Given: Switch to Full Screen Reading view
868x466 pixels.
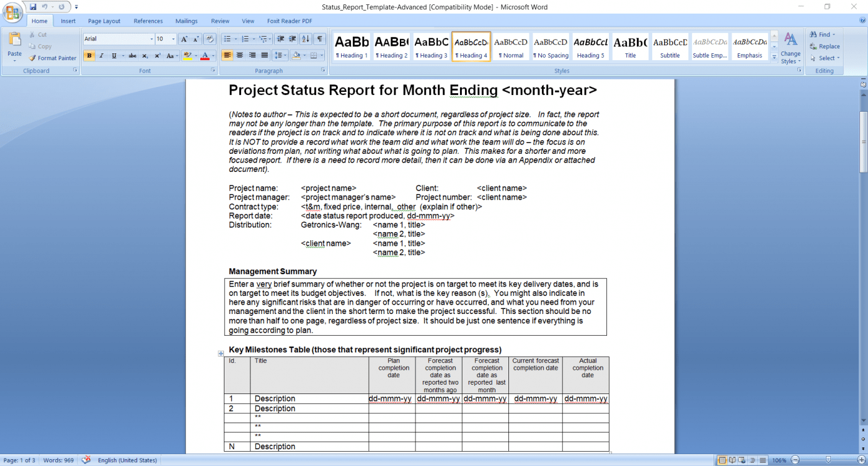Looking at the screenshot, I should tap(732, 460).
